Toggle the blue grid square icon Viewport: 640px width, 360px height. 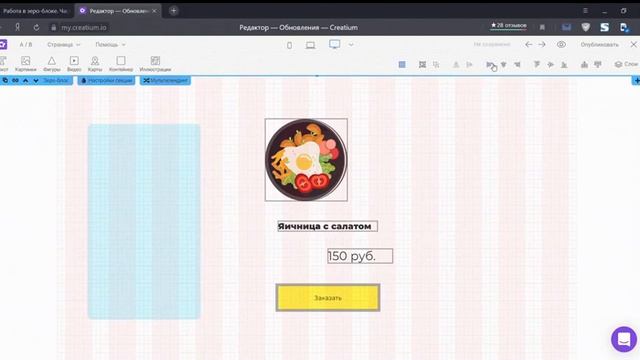click(402, 64)
